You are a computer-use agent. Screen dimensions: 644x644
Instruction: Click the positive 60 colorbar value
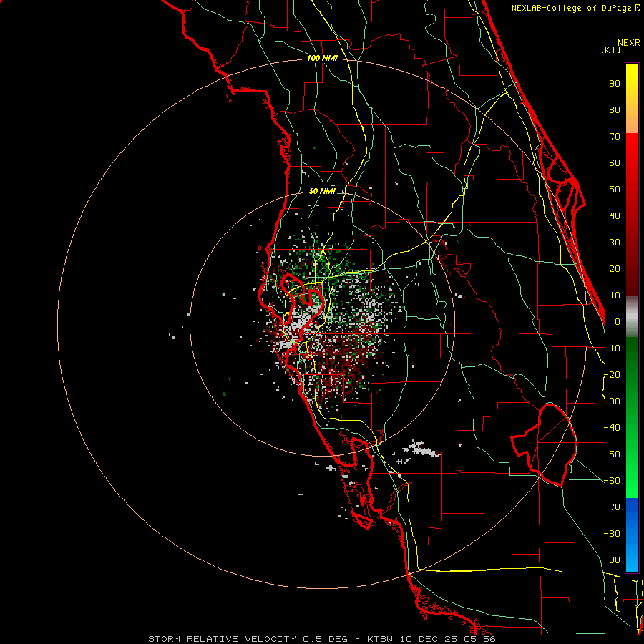tap(615, 162)
